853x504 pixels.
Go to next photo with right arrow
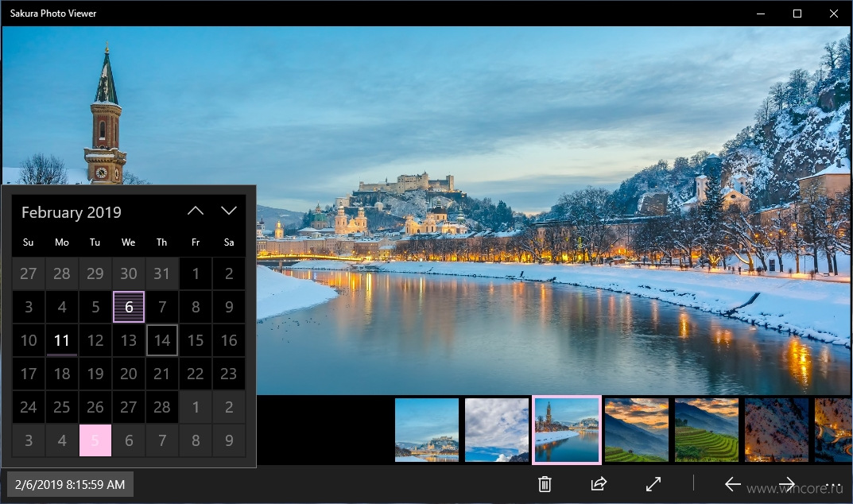tap(787, 484)
